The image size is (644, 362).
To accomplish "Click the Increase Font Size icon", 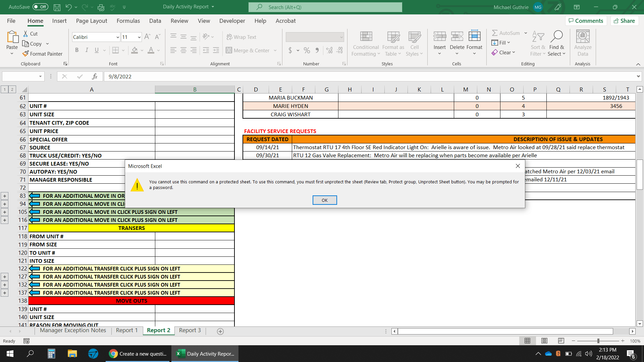I will pos(147,37).
